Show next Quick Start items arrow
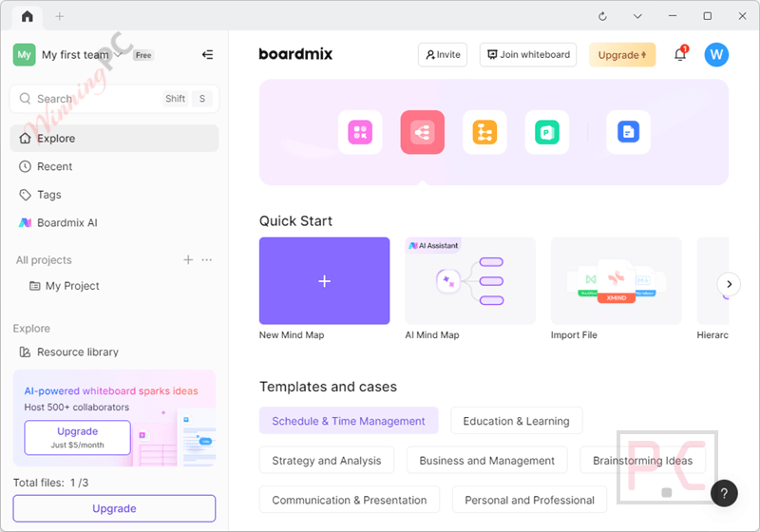 pos(729,284)
